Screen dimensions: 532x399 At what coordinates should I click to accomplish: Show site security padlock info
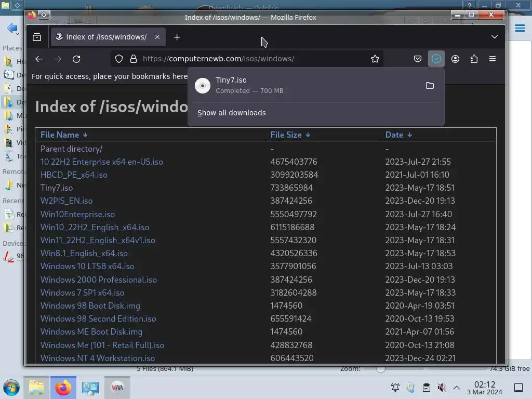click(x=134, y=59)
